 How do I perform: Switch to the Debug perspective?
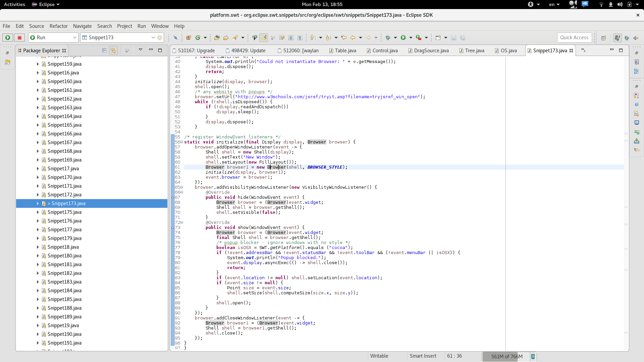[627, 38]
